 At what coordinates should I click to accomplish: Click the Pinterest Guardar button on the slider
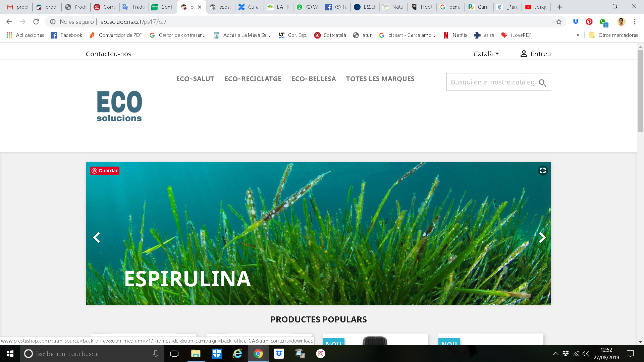click(x=105, y=171)
